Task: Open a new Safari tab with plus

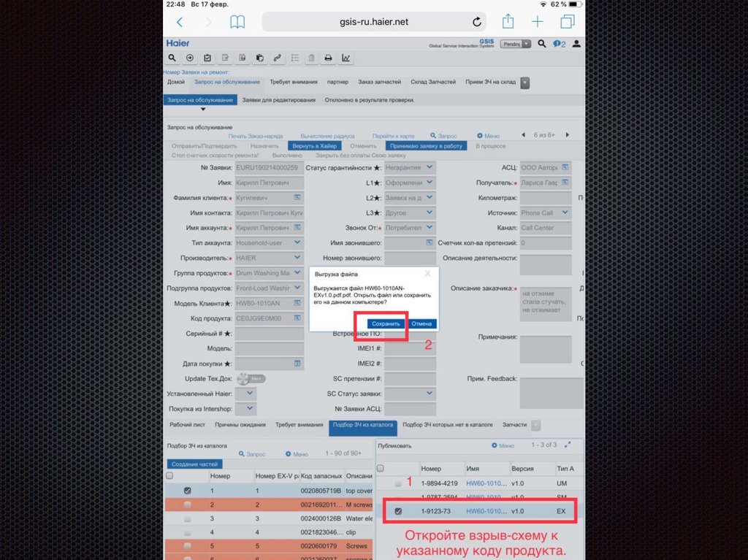Action: coord(537,21)
